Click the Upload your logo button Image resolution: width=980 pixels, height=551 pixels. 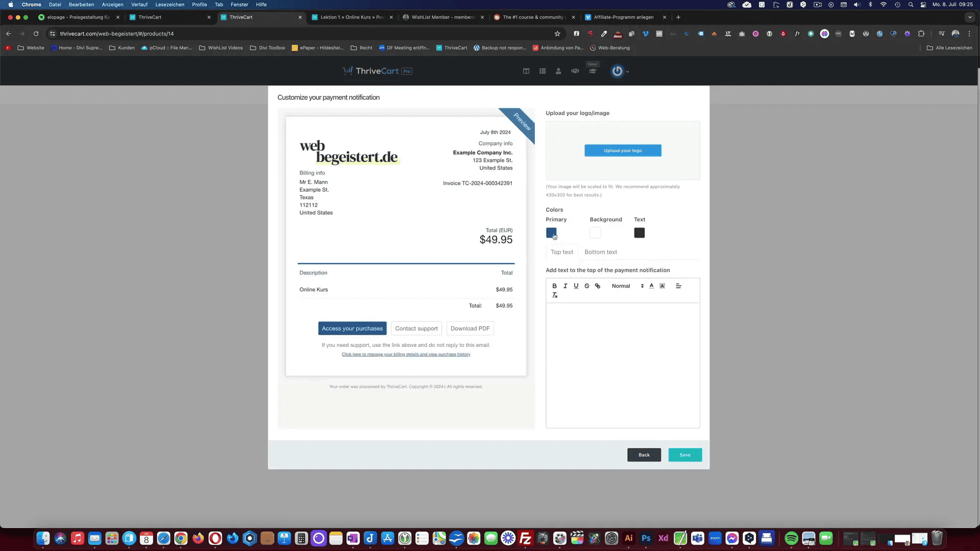pyautogui.click(x=623, y=150)
